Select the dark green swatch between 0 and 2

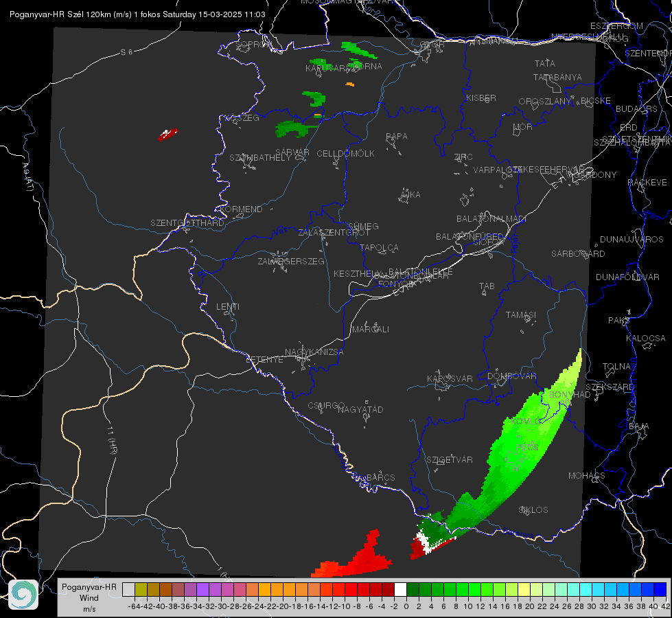[413, 589]
